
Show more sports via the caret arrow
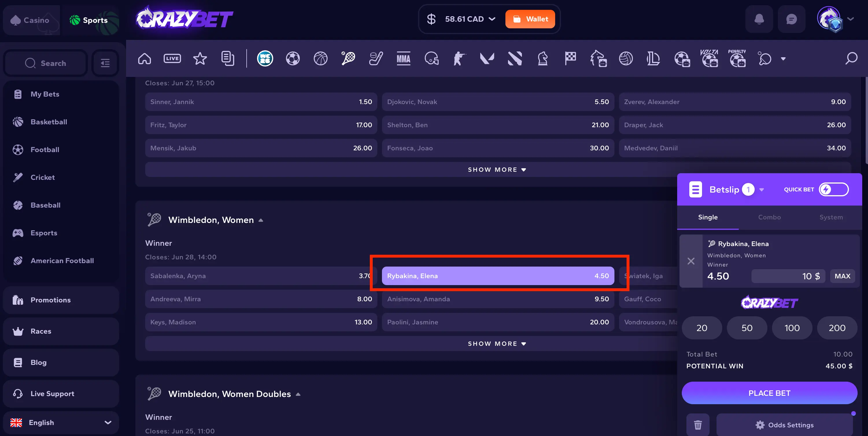click(x=783, y=59)
